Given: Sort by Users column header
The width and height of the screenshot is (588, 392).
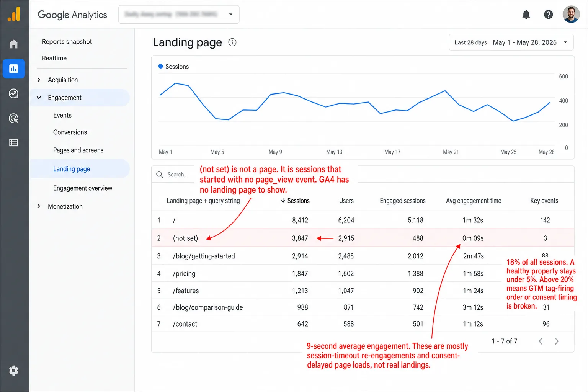Looking at the screenshot, I should pyautogui.click(x=346, y=201).
